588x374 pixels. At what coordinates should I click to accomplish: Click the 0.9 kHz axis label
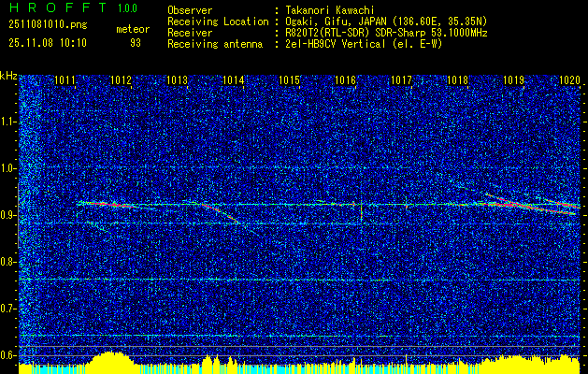7,215
